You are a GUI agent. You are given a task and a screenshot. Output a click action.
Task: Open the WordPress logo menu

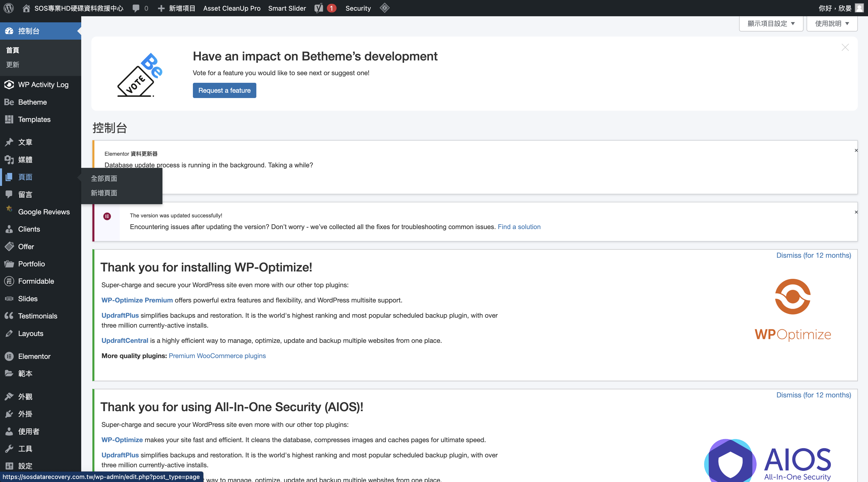8,8
